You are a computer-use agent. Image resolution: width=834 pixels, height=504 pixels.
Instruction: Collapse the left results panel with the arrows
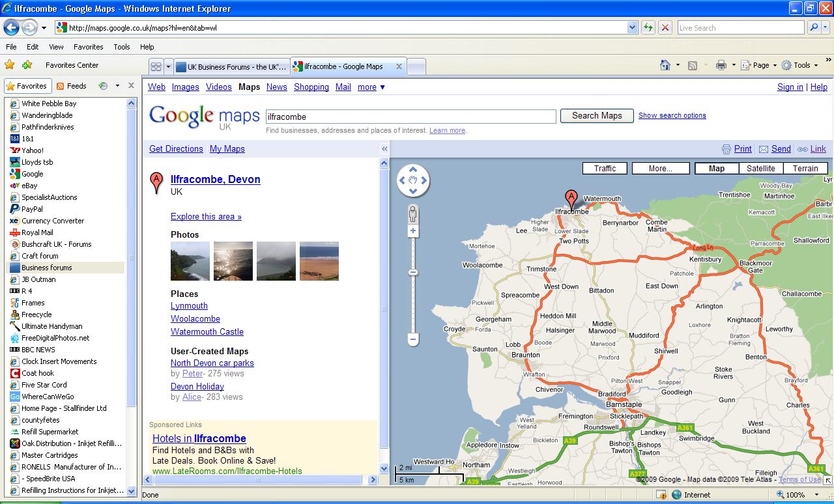[384, 149]
